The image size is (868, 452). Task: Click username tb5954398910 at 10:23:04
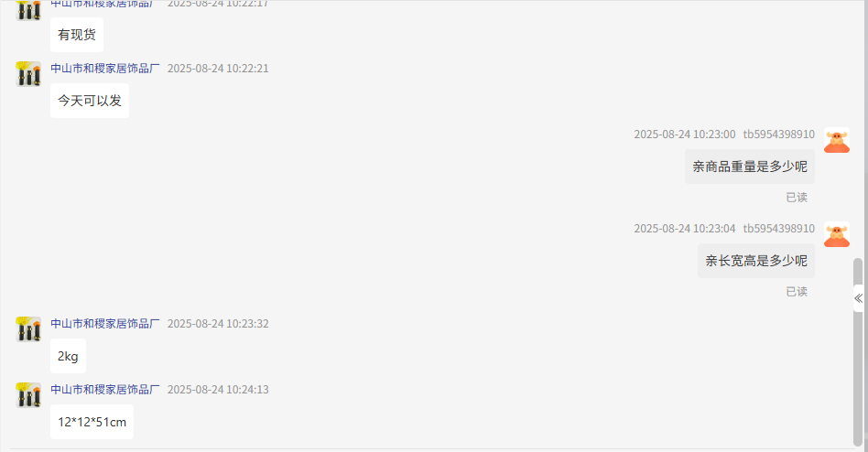pyautogui.click(x=779, y=228)
